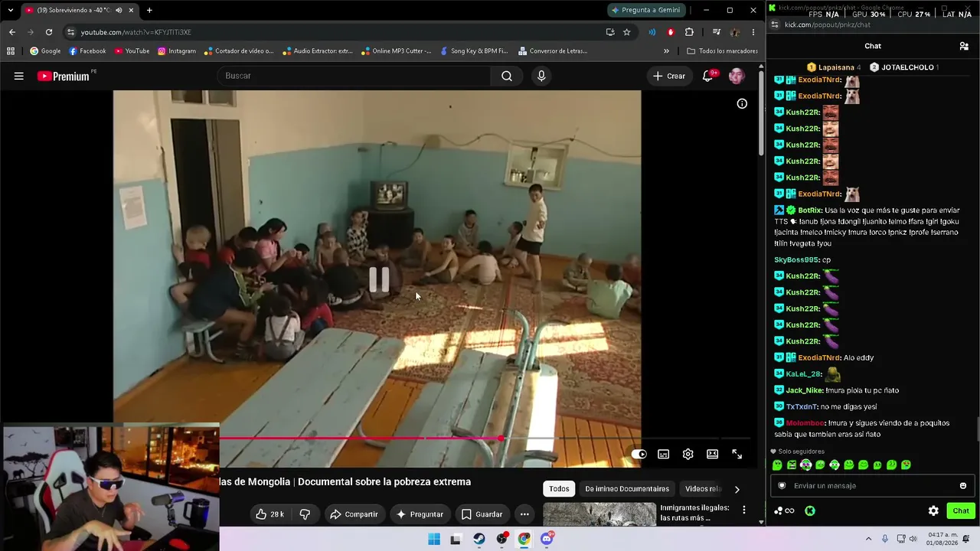The height and width of the screenshot is (551, 980).
Task: Bookmark this page with the star icon
Action: 627,32
